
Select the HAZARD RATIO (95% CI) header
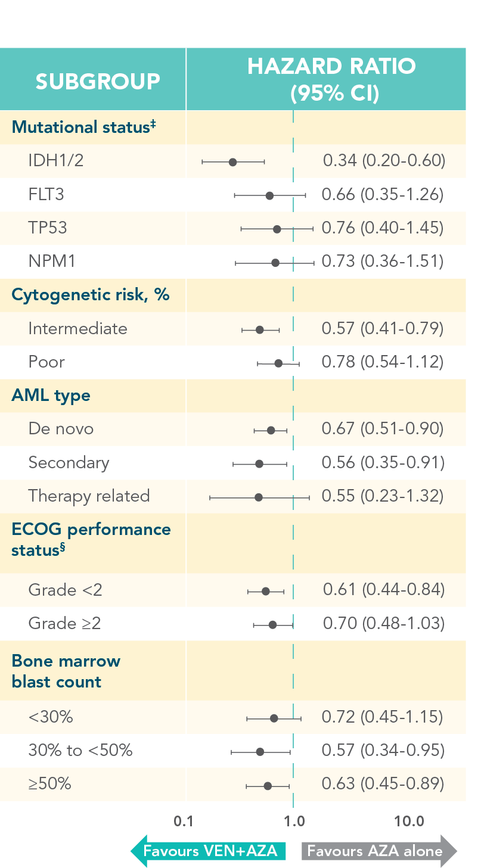331,80
